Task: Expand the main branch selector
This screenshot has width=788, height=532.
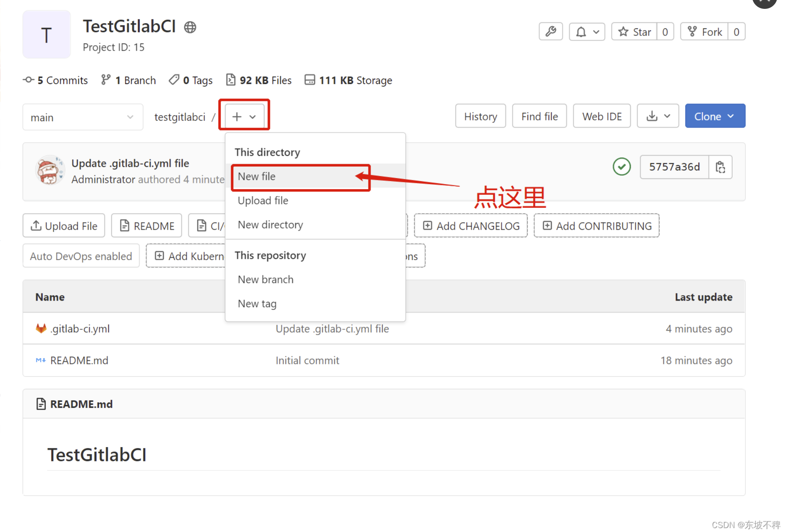Action: (83, 117)
